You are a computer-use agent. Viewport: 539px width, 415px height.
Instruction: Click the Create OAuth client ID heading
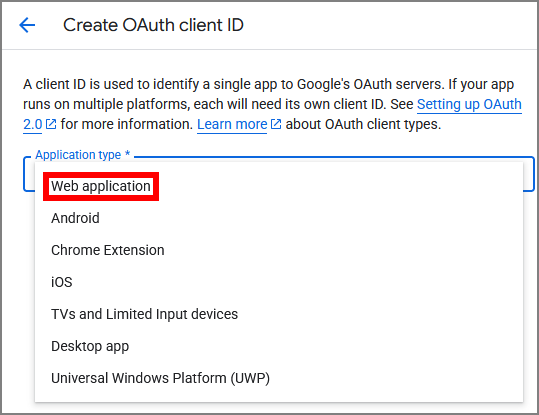pos(153,25)
